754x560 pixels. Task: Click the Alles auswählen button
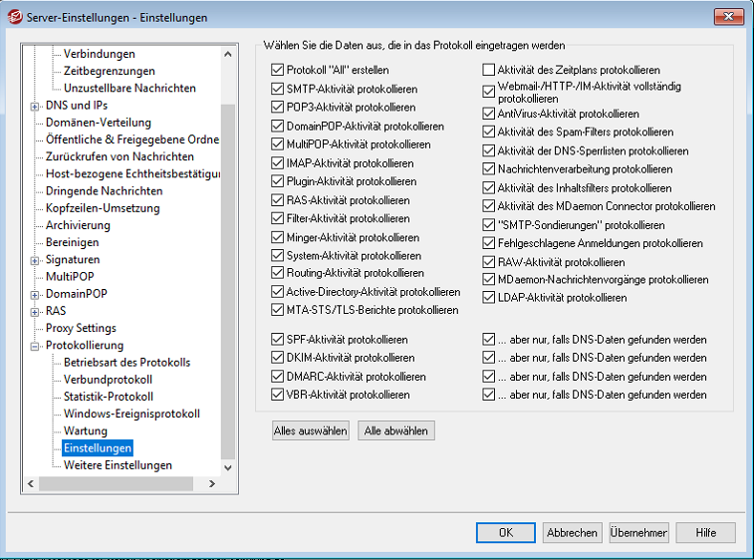point(311,431)
